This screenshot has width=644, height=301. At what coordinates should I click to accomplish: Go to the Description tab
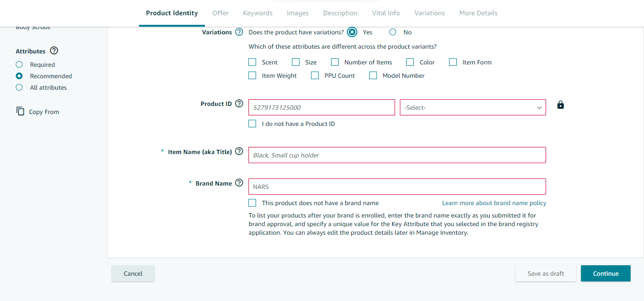click(x=340, y=13)
